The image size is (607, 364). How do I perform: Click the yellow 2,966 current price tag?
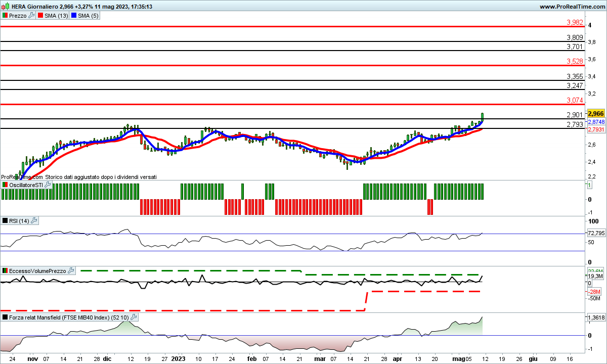(x=595, y=113)
